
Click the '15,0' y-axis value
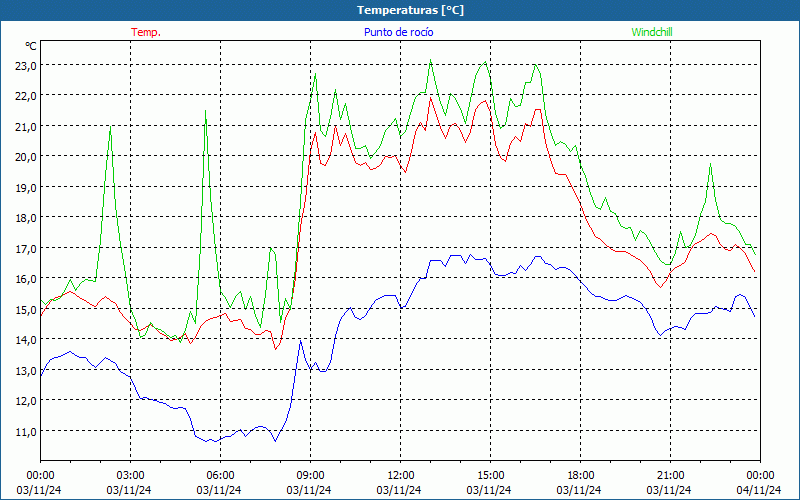coord(26,309)
